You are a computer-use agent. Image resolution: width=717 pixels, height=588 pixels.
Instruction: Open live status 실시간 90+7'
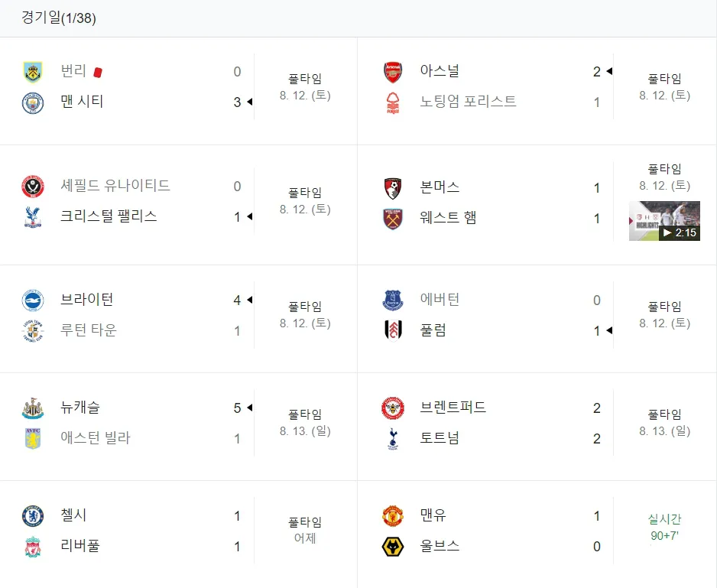point(664,527)
